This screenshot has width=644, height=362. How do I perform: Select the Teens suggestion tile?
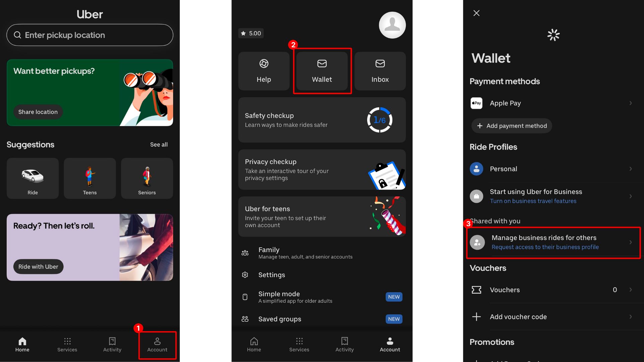(x=90, y=178)
